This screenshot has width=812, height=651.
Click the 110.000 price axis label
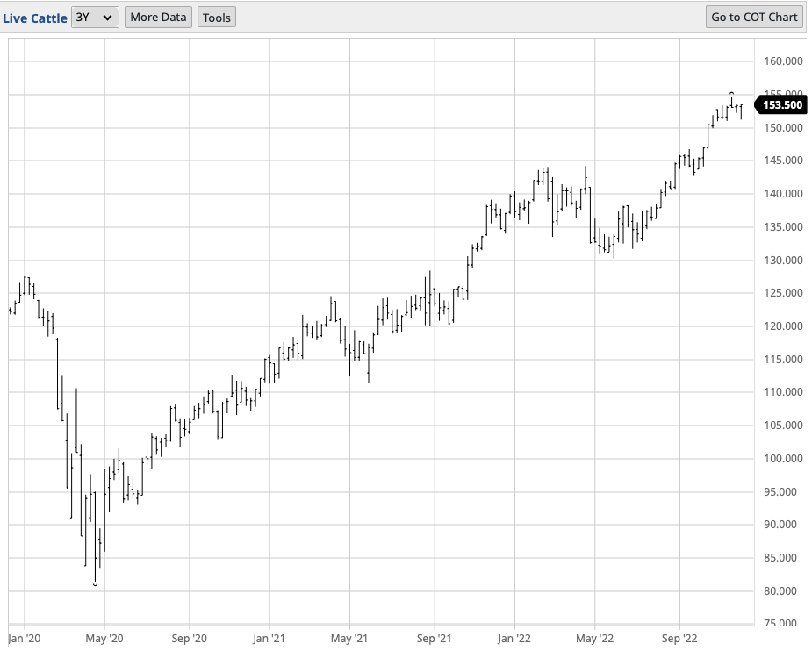coord(783,391)
